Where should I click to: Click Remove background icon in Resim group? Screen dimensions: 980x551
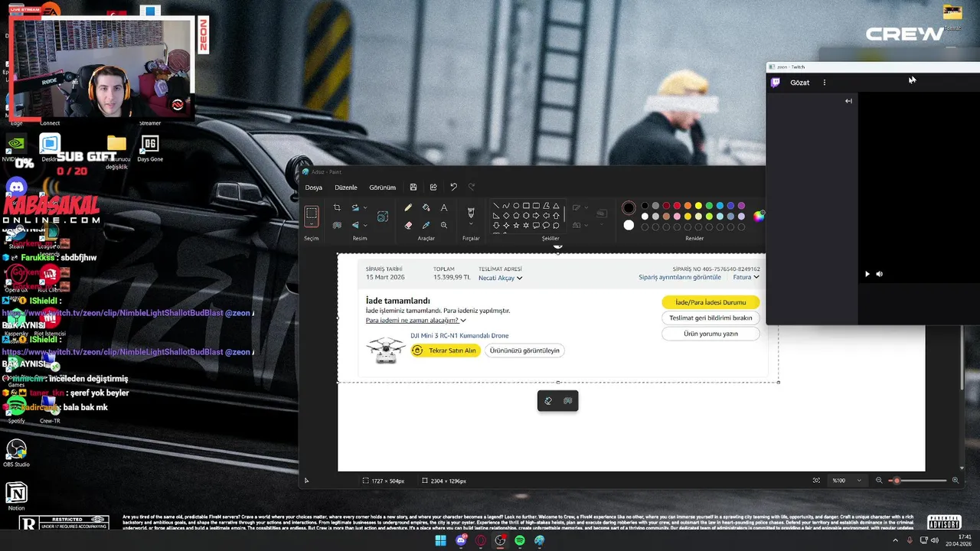(x=337, y=225)
